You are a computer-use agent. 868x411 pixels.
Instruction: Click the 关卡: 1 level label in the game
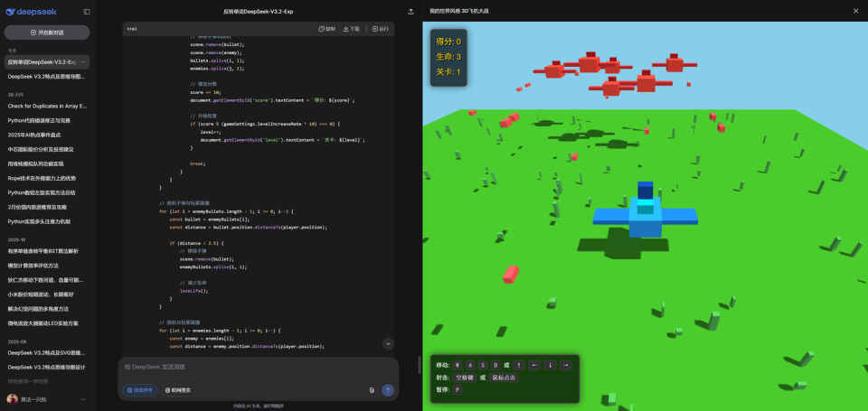pos(448,72)
